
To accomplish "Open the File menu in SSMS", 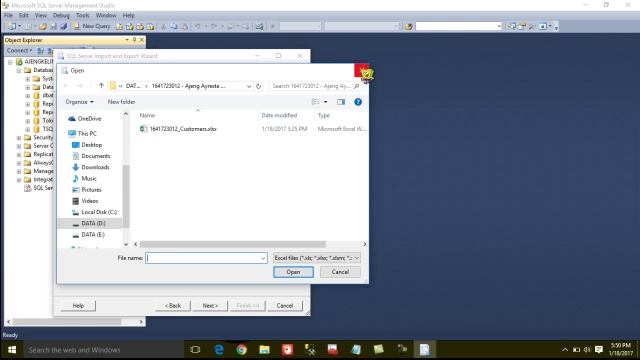I will coord(8,15).
